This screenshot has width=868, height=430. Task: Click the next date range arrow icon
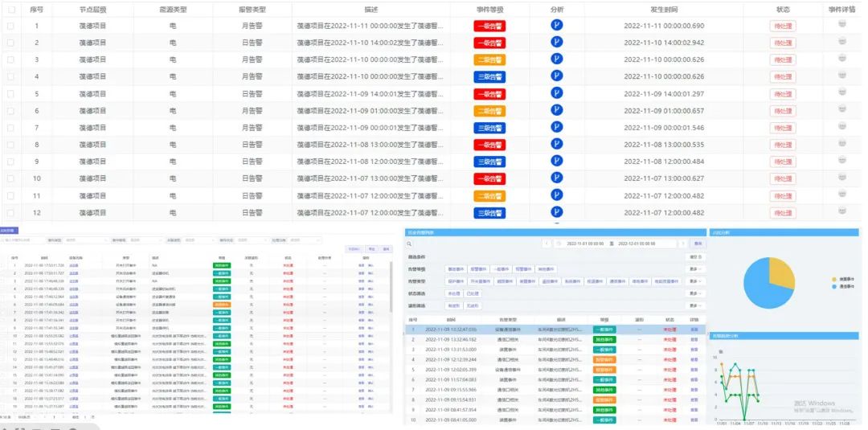coord(682,244)
